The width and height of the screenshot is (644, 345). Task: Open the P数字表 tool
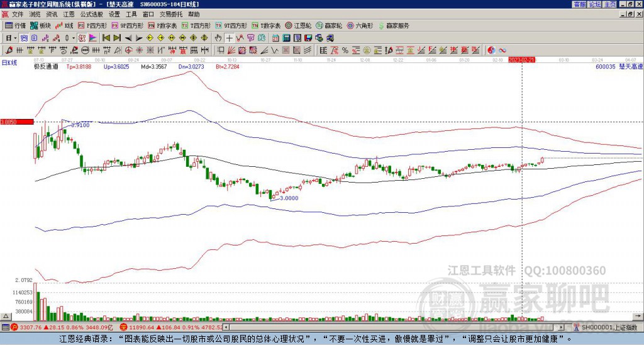pyautogui.click(x=163, y=25)
